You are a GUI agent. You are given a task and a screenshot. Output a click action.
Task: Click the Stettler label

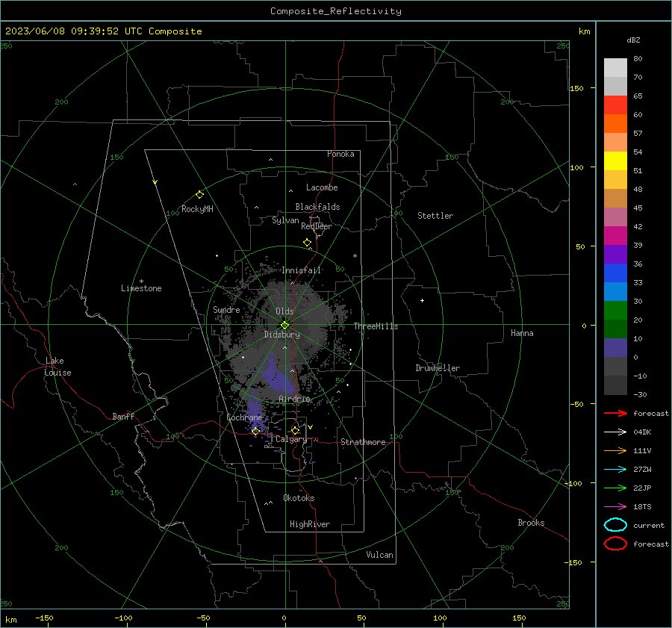coord(435,216)
